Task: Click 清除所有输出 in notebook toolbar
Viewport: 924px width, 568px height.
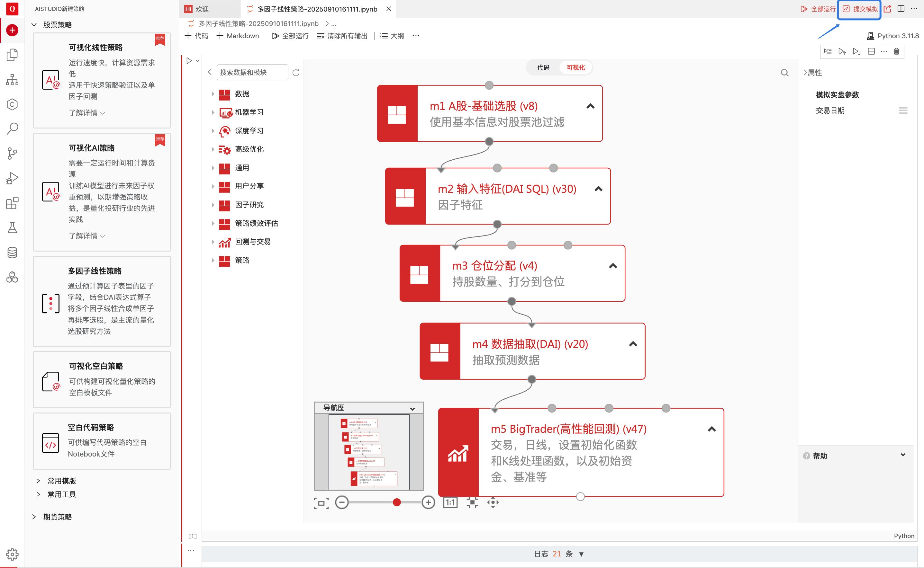Action: pos(342,36)
